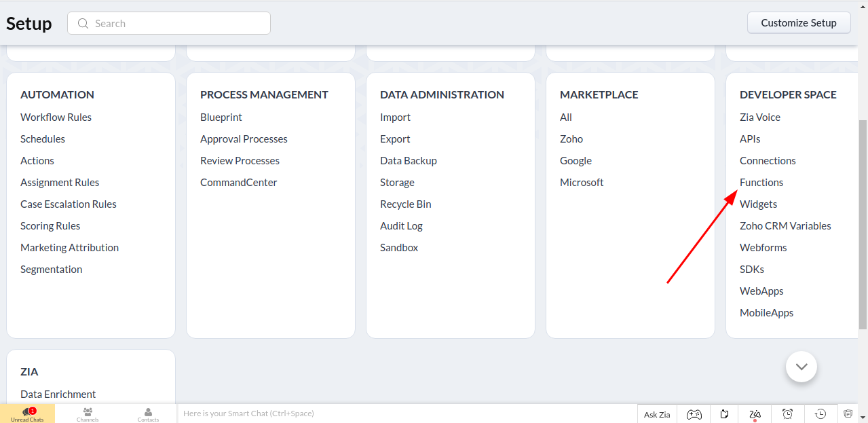Open the Contacts icon in bottom bar
This screenshot has height=423, width=868.
[x=148, y=414]
